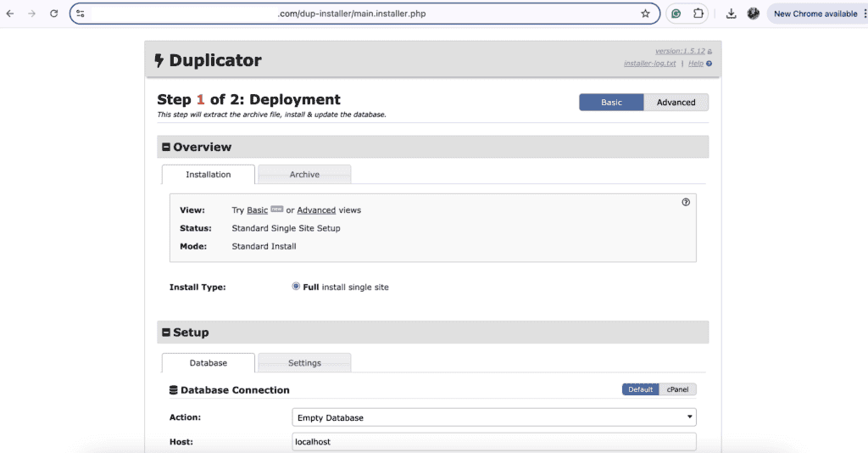Collapse the Setup section
The image size is (868, 453).
(166, 333)
